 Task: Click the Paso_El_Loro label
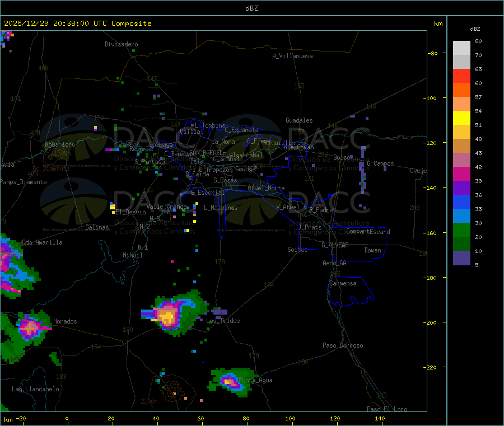[x=387, y=409]
